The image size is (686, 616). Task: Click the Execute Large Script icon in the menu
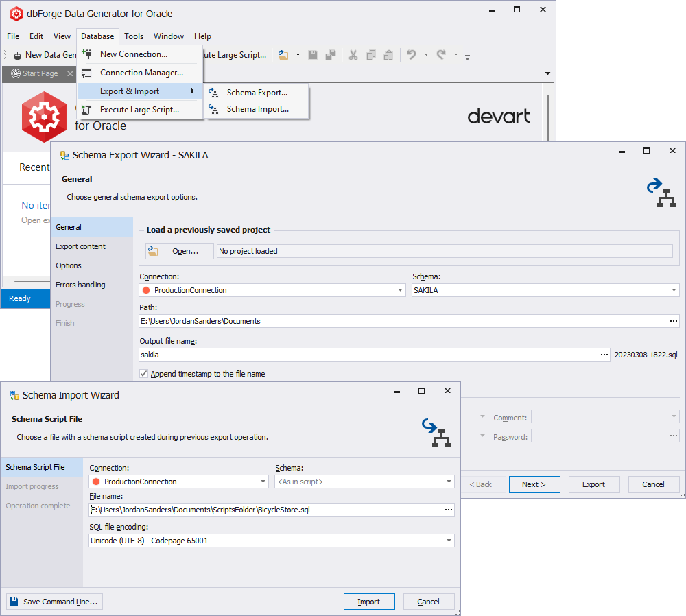(x=86, y=110)
